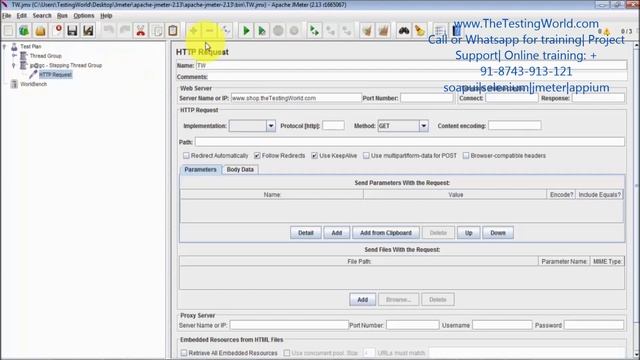This screenshot has height=360, width=640.
Task: Click the Paste clipboard icon
Action: (x=173, y=31)
